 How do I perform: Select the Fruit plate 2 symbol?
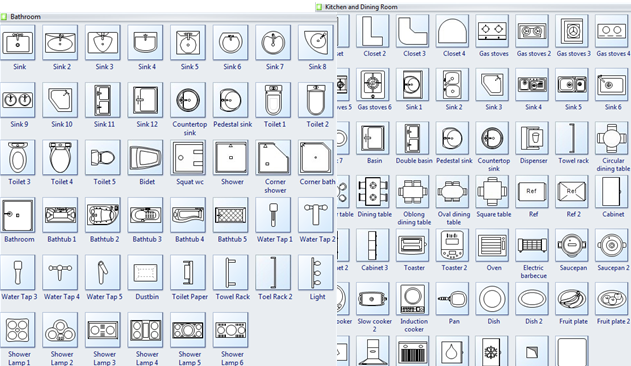click(x=612, y=299)
